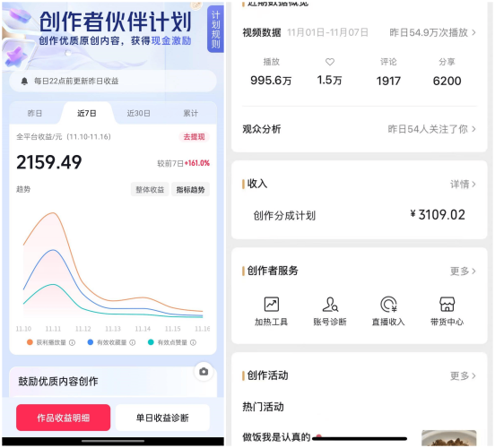
Task: Open the 鼓励优质内容创作 card
Action: coord(113,382)
